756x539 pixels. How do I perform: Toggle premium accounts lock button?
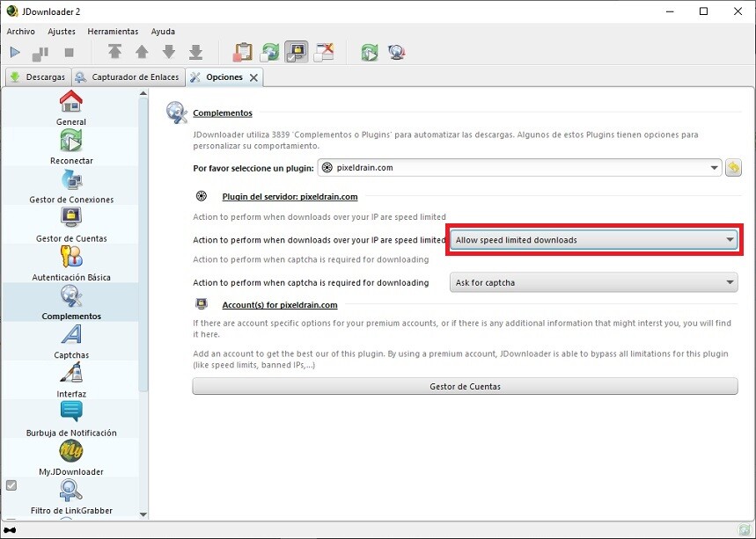(x=296, y=52)
